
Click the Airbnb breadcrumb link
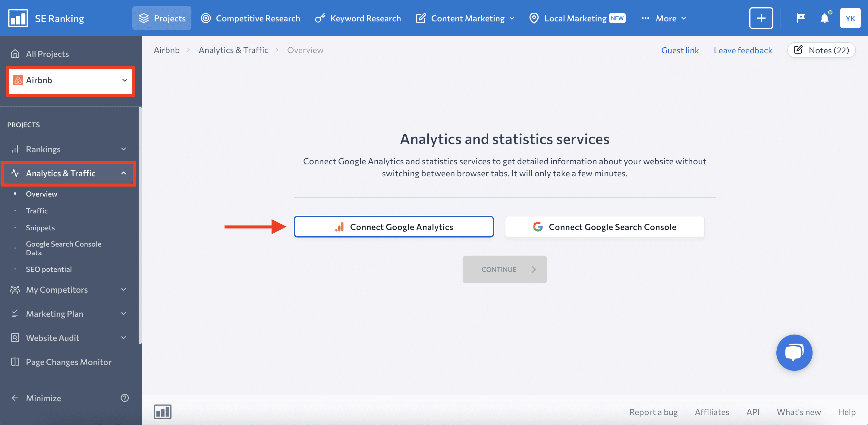(x=167, y=50)
